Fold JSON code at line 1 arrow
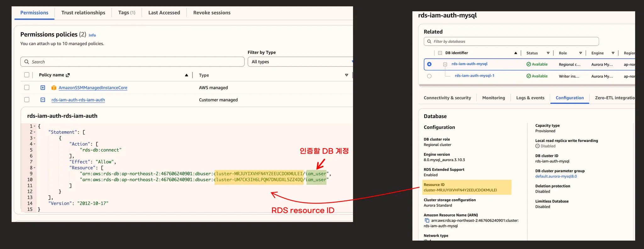644x249 pixels. tap(35, 126)
